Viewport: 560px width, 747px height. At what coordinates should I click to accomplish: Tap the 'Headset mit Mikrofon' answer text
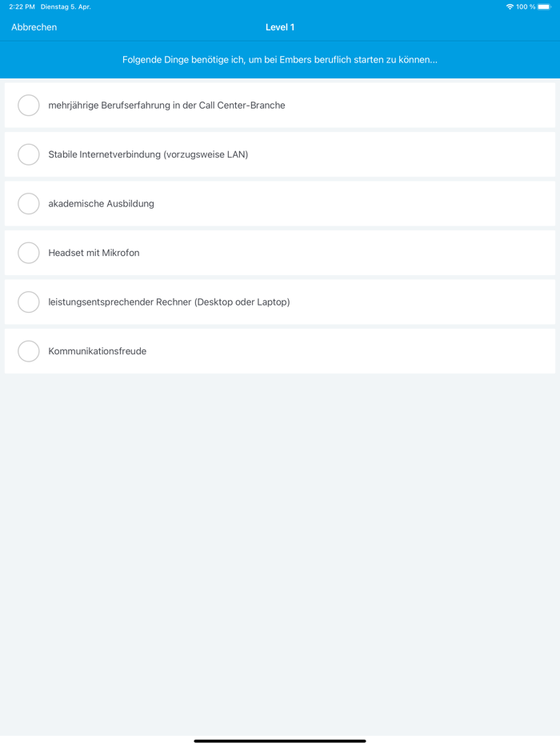click(94, 253)
